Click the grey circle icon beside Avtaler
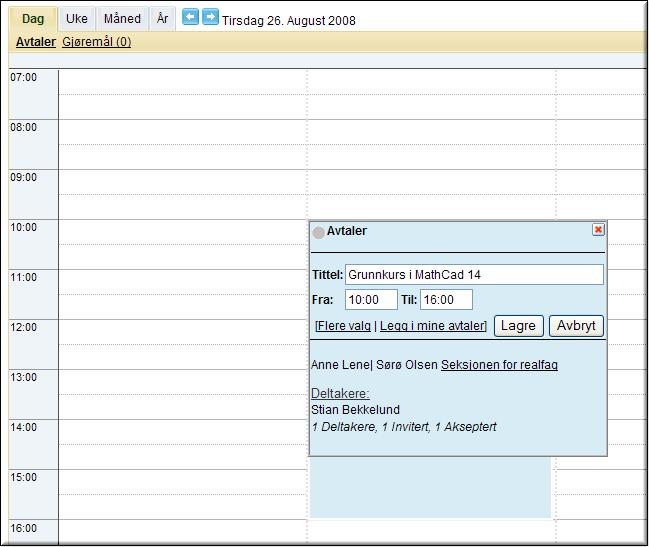This screenshot has height=547, width=649. pyautogui.click(x=318, y=233)
